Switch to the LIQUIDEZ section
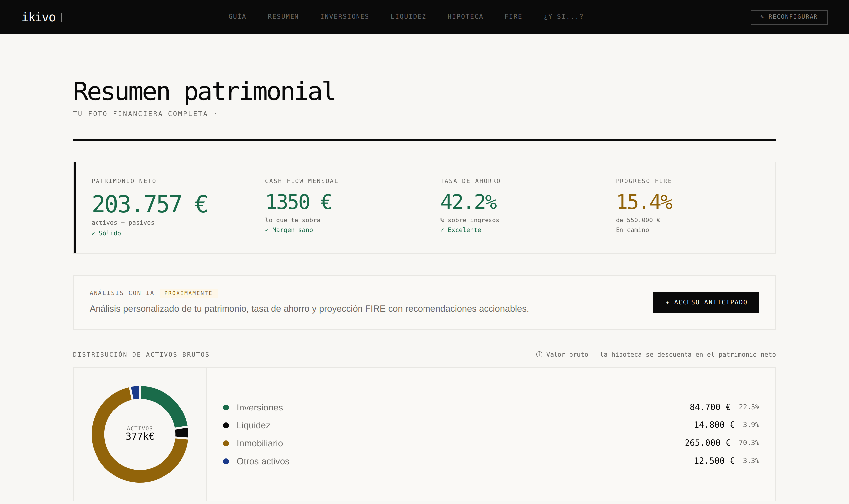This screenshot has width=849, height=504. pos(408,16)
